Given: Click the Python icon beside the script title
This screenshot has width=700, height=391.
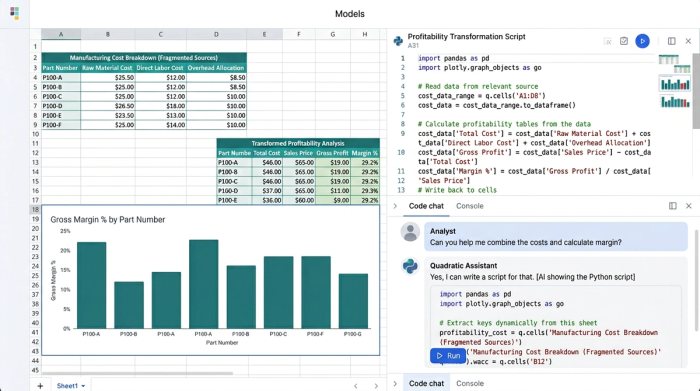Looking at the screenshot, I should (x=398, y=41).
